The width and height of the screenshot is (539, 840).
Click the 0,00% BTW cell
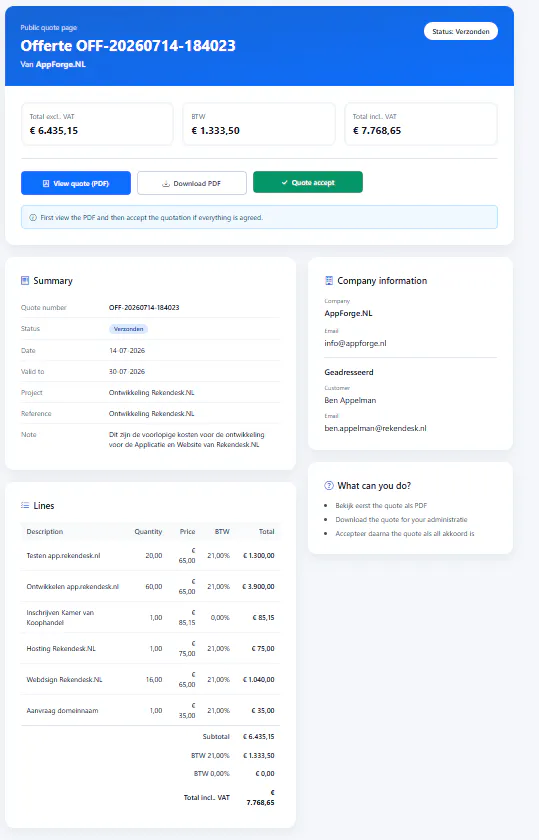pos(220,618)
